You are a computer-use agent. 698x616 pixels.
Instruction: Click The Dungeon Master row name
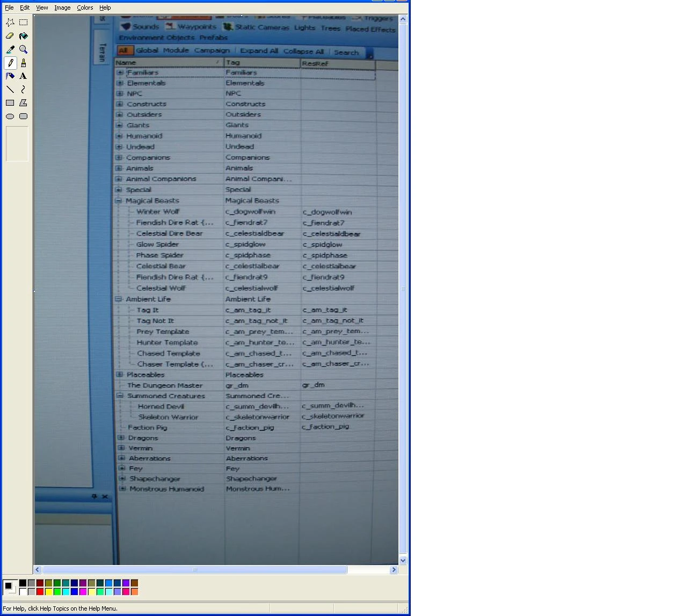click(x=165, y=385)
